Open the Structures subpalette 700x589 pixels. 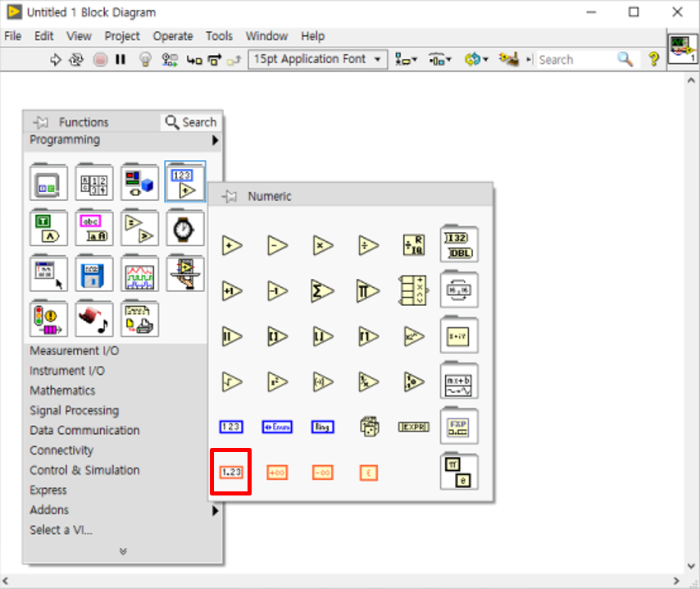48,182
